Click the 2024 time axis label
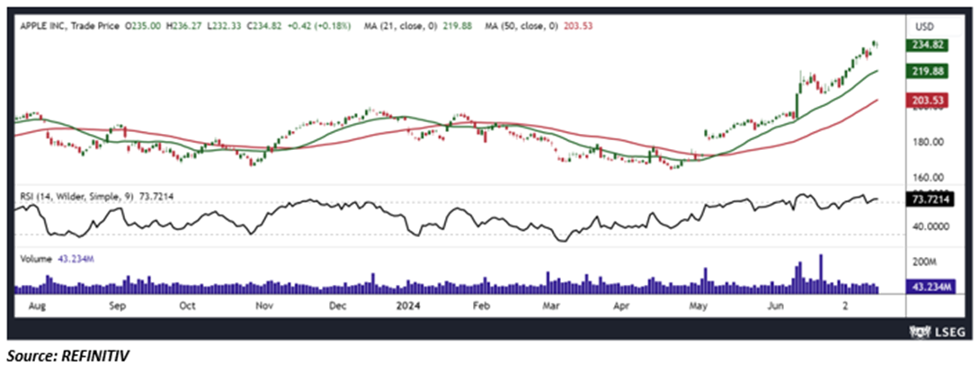The width and height of the screenshot is (980, 371). (407, 306)
